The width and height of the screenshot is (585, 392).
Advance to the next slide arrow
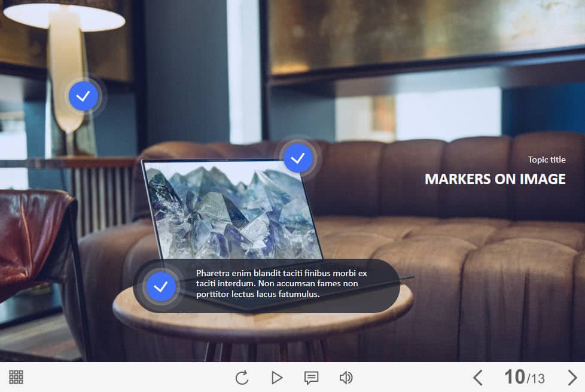572,378
